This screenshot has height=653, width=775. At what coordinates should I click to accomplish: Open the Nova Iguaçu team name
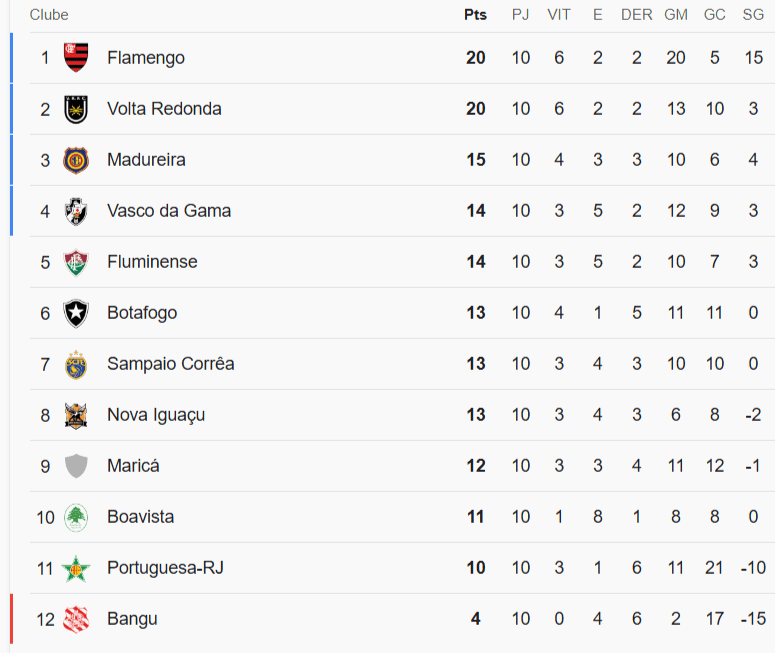click(156, 415)
